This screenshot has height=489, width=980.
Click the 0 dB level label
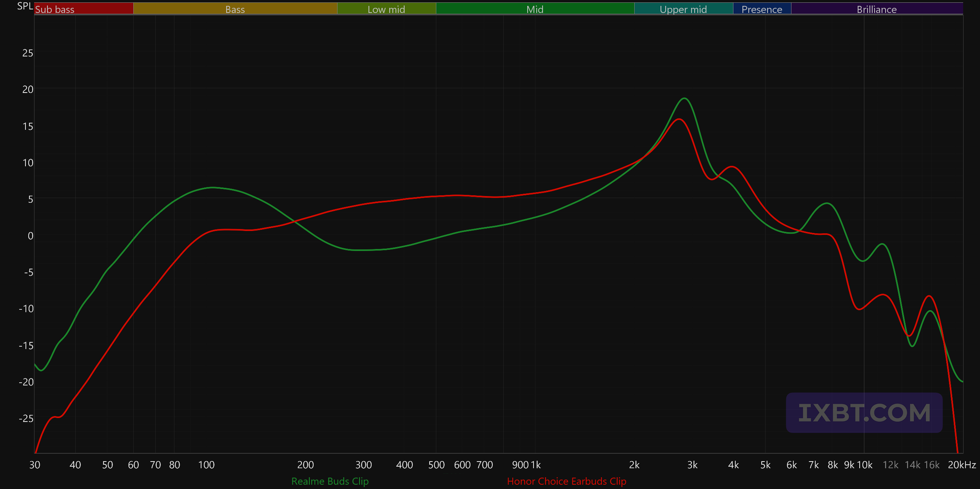click(30, 236)
